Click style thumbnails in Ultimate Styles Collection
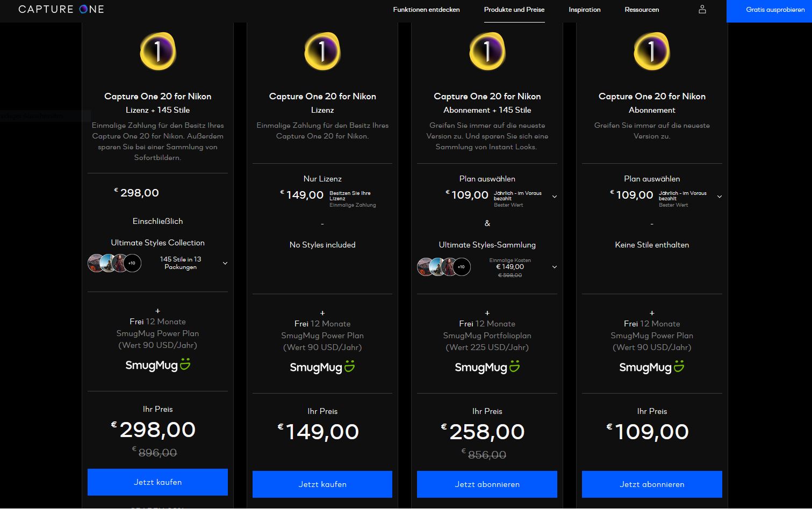 point(114,263)
